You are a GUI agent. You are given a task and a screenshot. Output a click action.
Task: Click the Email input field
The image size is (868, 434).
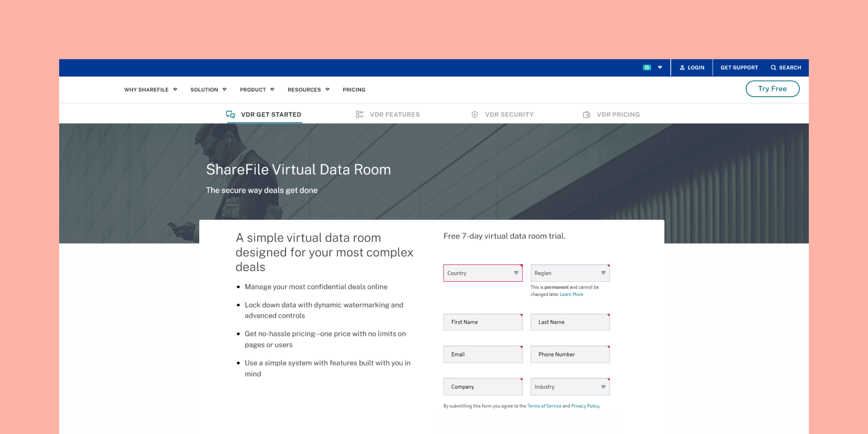[x=483, y=354]
